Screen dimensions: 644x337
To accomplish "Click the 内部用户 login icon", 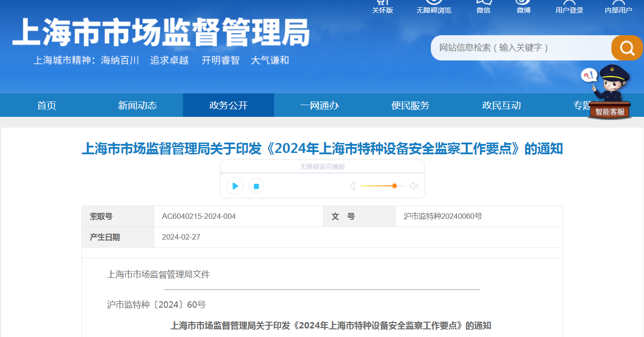I will tap(618, 7).
